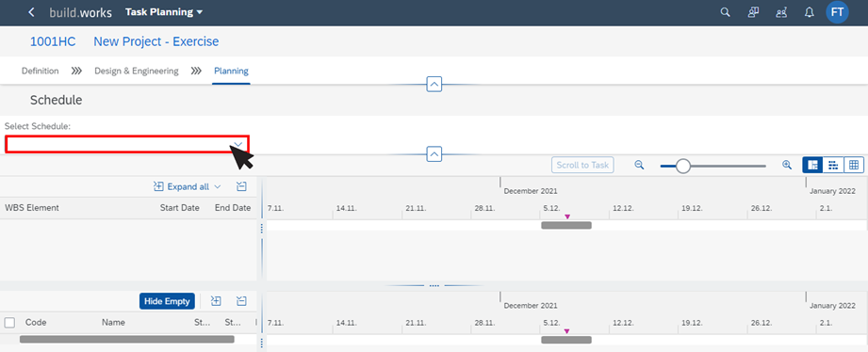This screenshot has height=352, width=868.
Task: Switch to Design & Engineering tab
Action: 136,71
